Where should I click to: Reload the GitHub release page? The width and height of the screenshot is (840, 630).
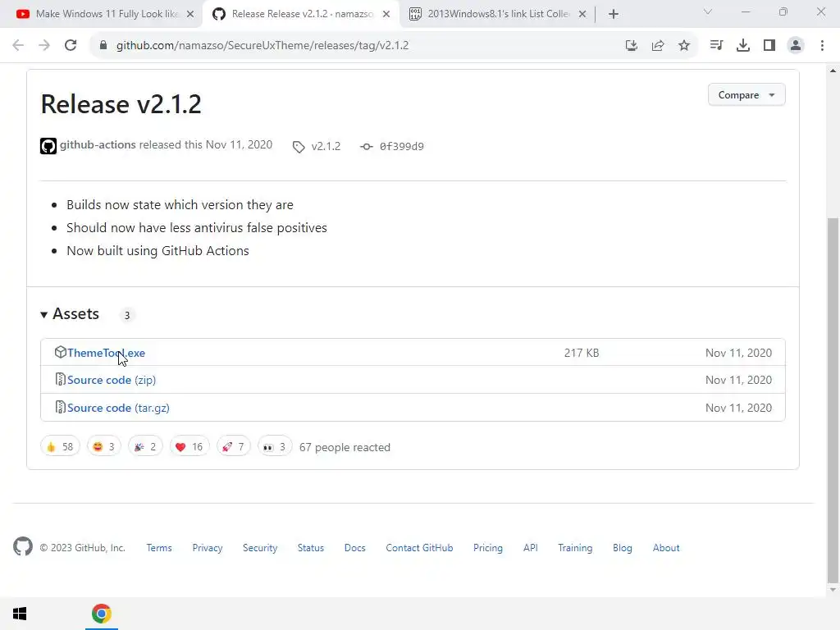tap(71, 46)
